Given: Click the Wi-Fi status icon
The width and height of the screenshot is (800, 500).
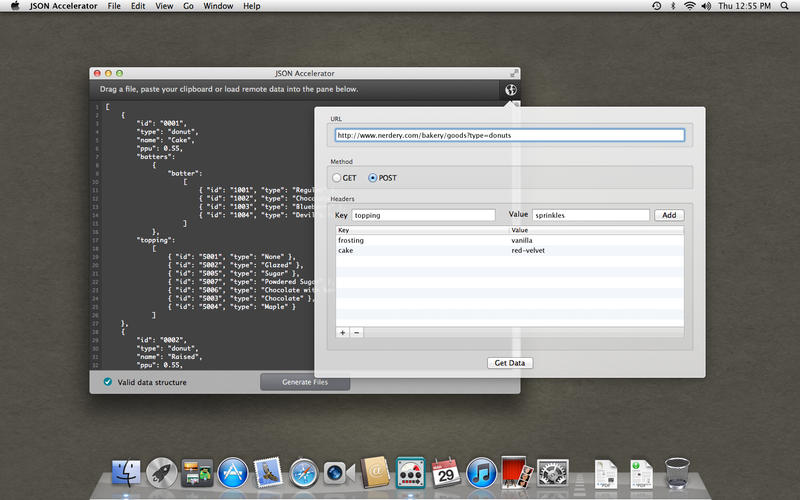Looking at the screenshot, I should point(690,6).
